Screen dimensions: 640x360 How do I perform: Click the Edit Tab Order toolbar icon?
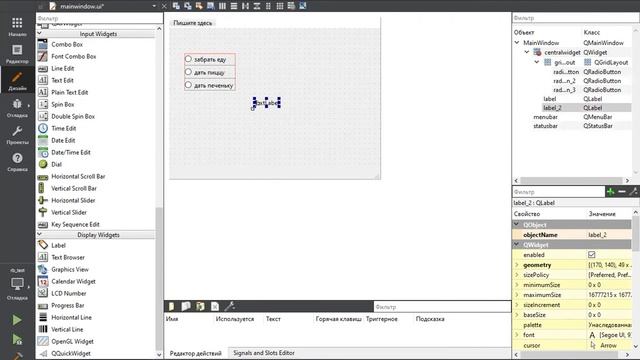[211, 6]
